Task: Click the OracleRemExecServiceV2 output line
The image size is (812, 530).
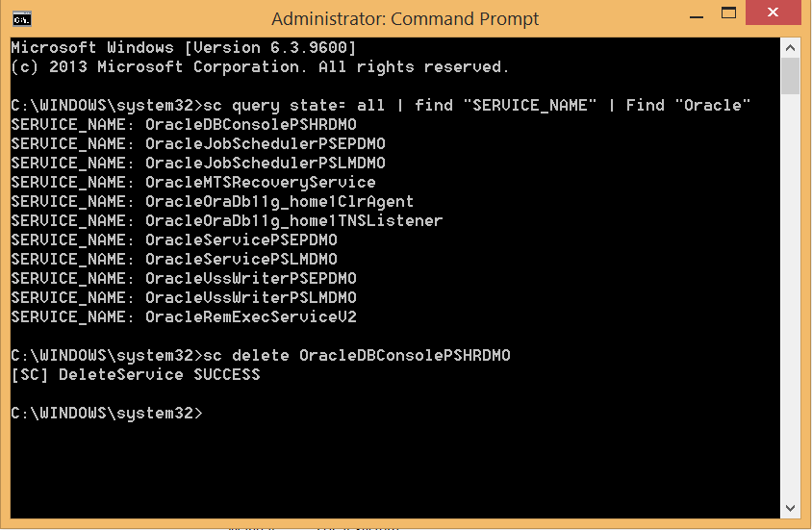Action: 184,316
